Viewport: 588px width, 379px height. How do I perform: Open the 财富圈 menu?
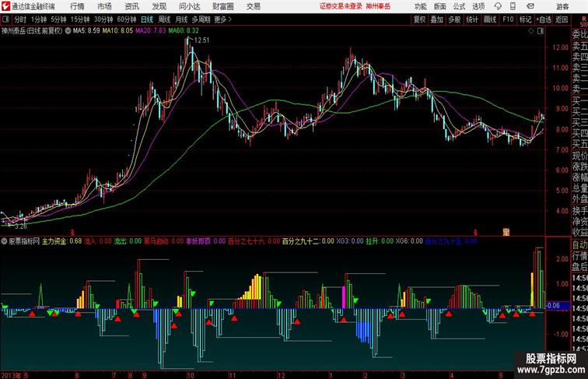(222, 6)
